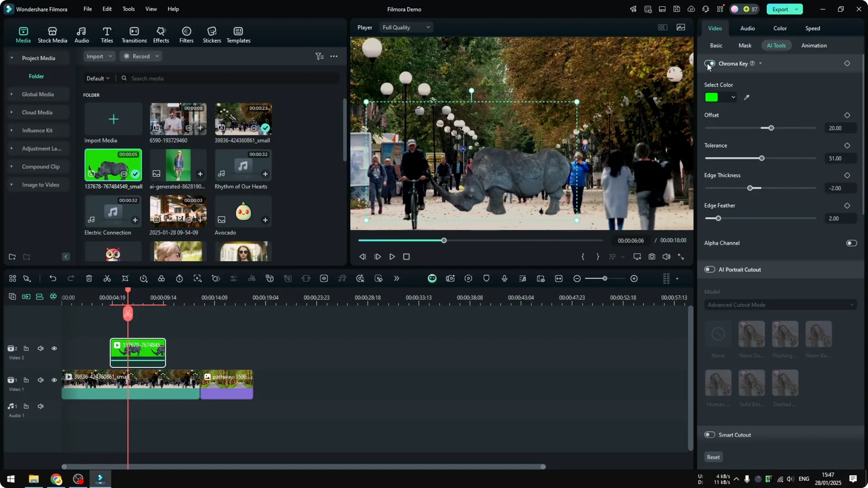Click the undo icon above the timeline
Image resolution: width=868 pixels, height=488 pixels.
tap(53, 278)
